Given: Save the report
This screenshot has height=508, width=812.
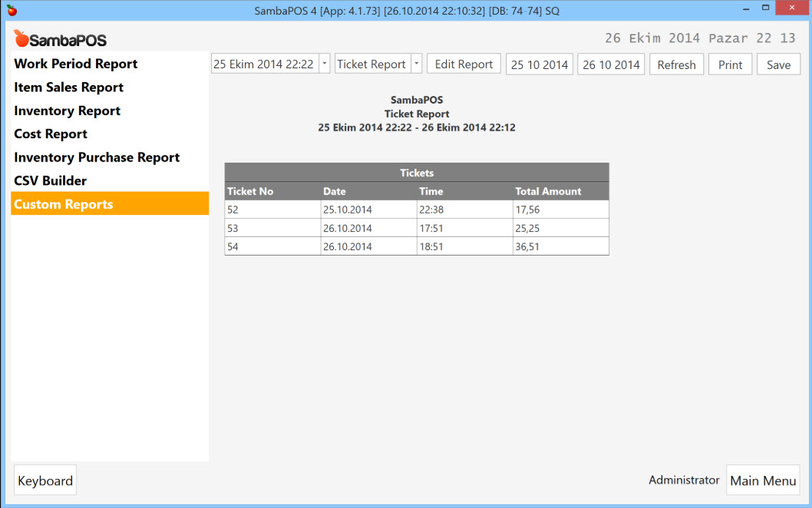Looking at the screenshot, I should pyautogui.click(x=778, y=64).
